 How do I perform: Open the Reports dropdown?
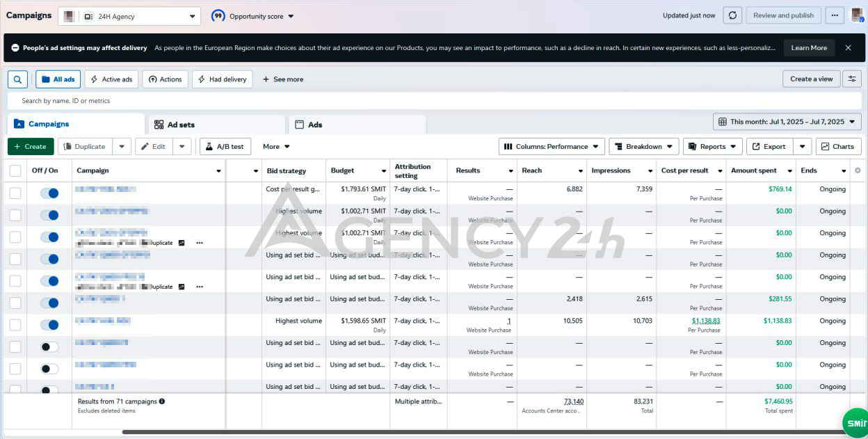(x=713, y=147)
